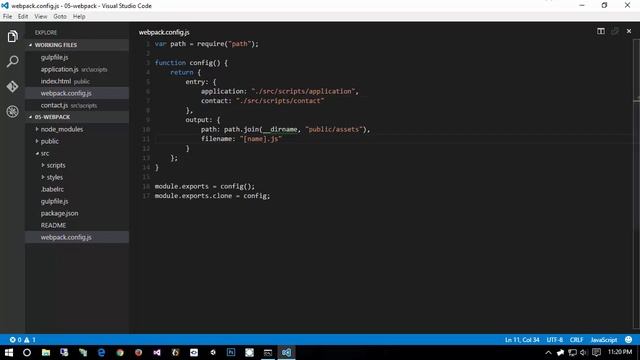Open the Git source control view

click(12, 87)
